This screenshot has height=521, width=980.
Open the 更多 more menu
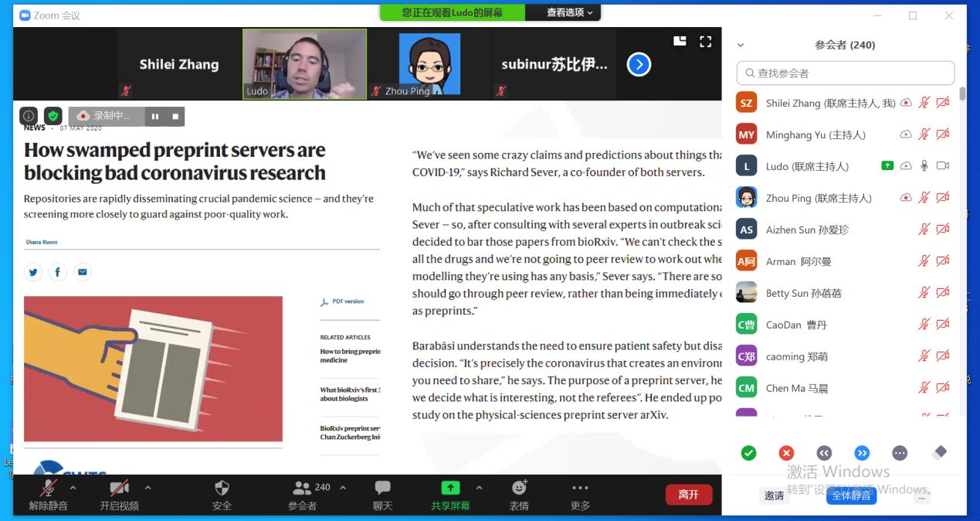[580, 495]
